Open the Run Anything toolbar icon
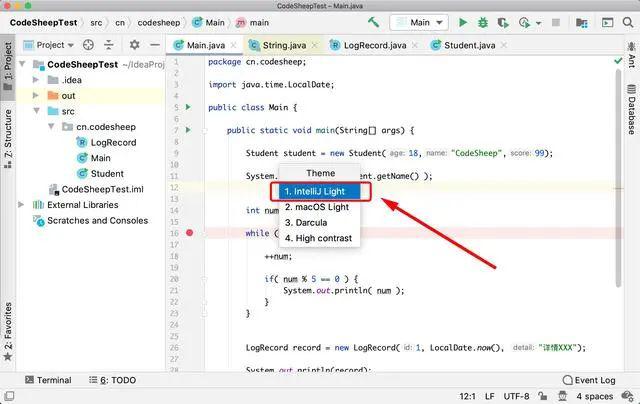Image resolution: width=640 pixels, height=404 pixels. point(607,22)
